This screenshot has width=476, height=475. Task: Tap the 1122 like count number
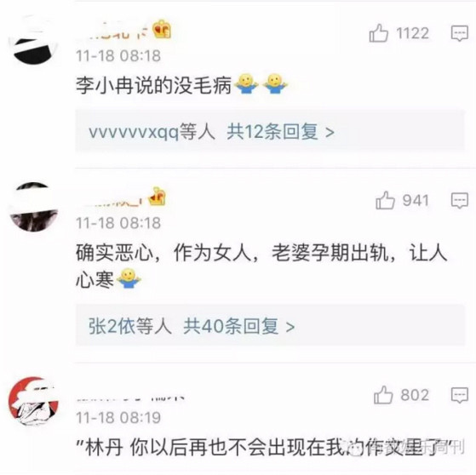point(412,33)
